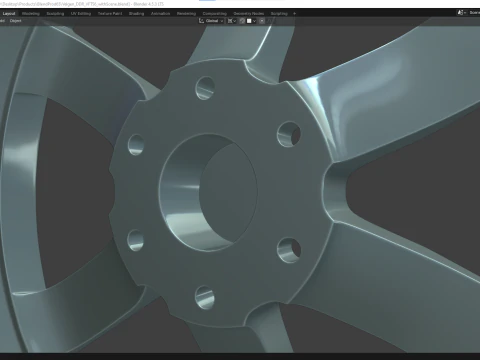
Task: Switch to the Layout workspace tab
Action: tap(9, 13)
